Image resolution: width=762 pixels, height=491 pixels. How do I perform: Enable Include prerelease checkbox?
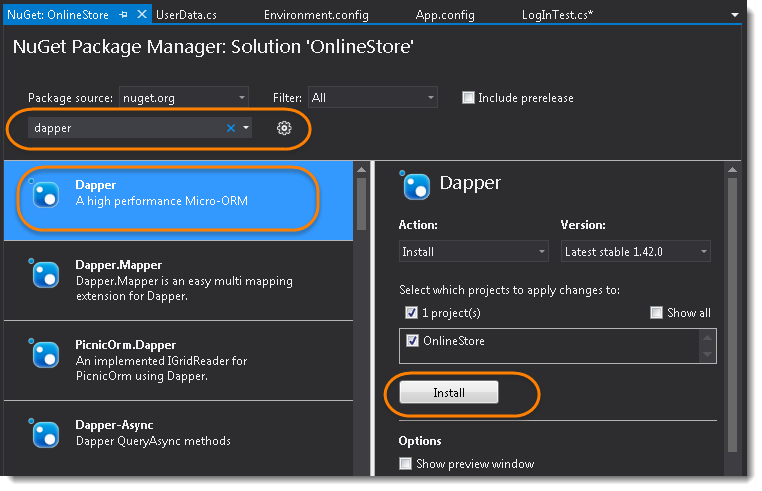tap(468, 97)
